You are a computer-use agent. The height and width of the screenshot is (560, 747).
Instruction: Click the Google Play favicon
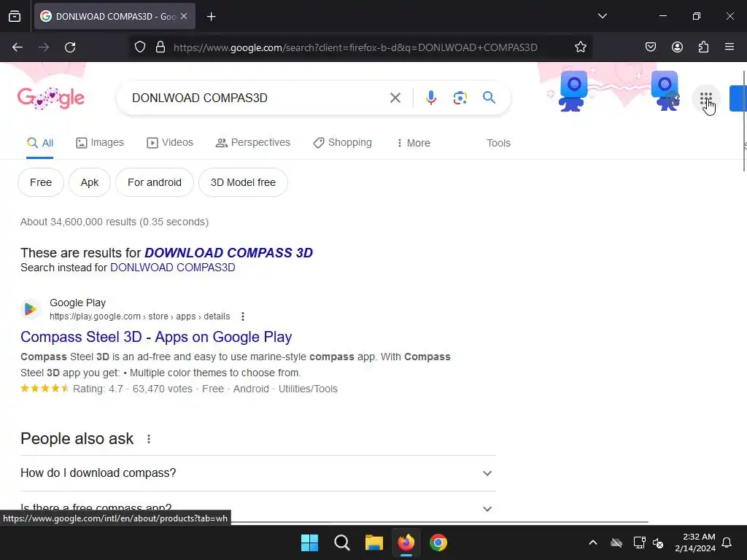(30, 309)
